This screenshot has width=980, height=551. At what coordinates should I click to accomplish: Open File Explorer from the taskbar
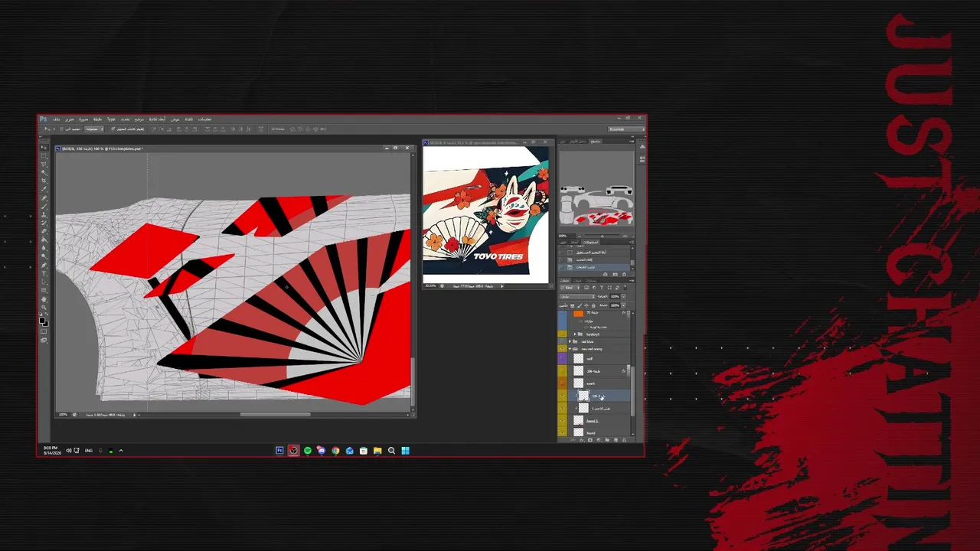point(377,451)
